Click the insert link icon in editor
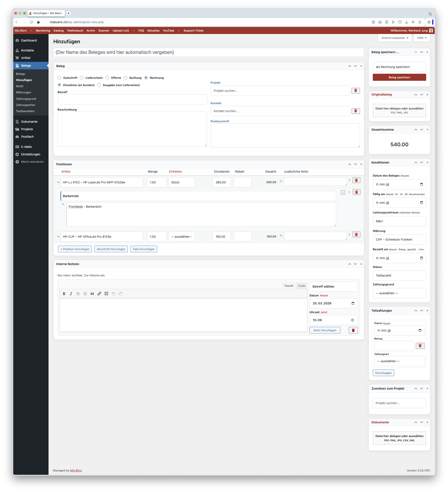448x492 pixels. tap(99, 294)
